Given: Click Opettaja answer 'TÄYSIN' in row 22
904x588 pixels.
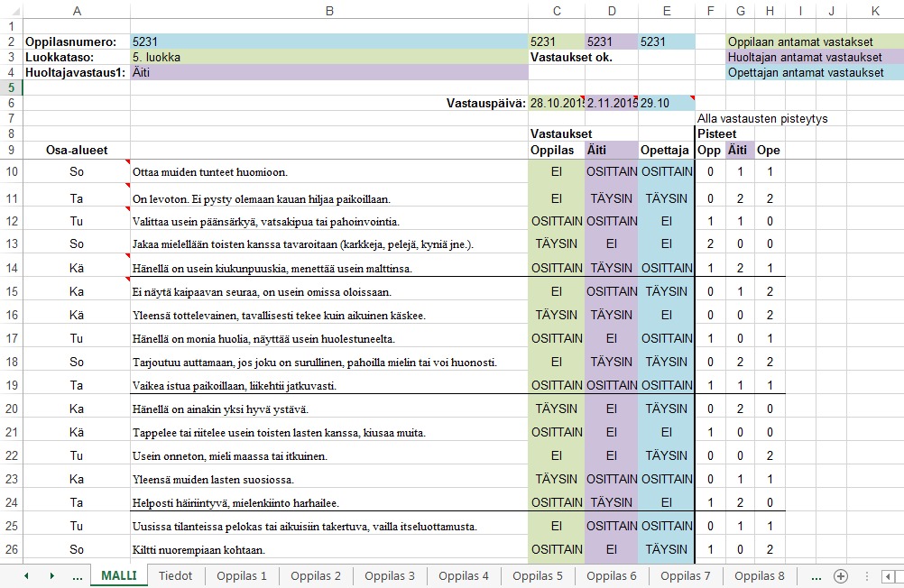Looking at the screenshot, I should [667, 455].
